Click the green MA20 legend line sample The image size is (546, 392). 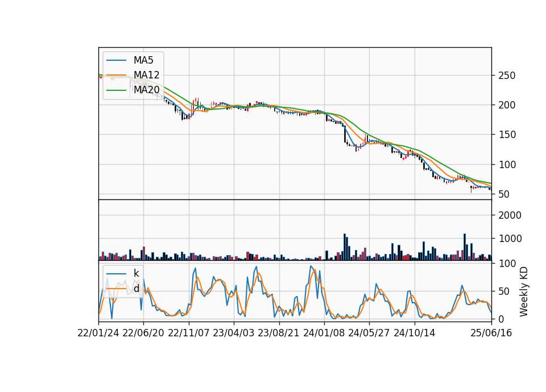point(116,90)
